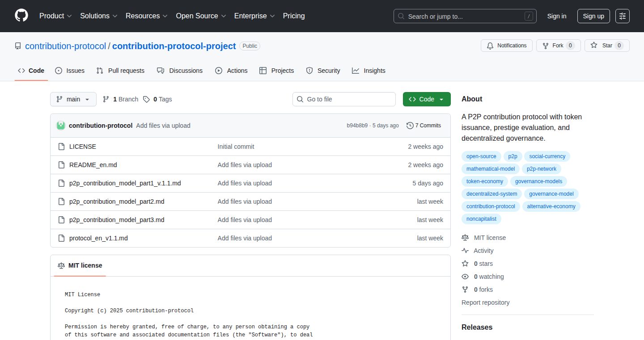This screenshot has height=340, width=644.
Task: Click the file icon beside LICENSE
Action: pos(62,147)
